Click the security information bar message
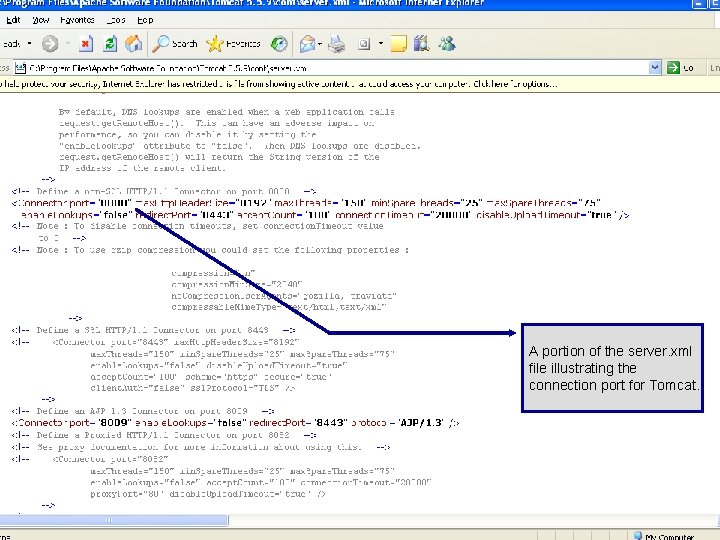 (x=278, y=84)
